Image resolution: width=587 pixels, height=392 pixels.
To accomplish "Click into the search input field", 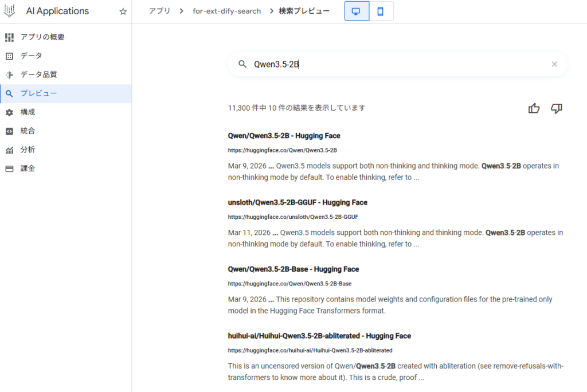I will tap(396, 64).
